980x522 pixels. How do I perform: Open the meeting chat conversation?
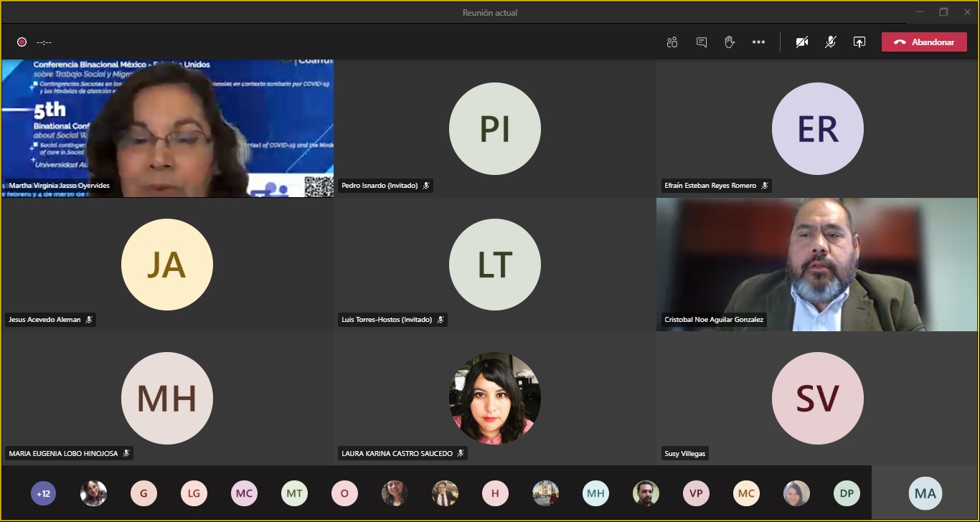tap(702, 42)
